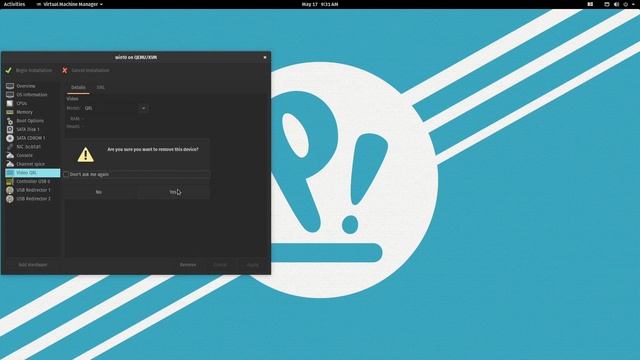This screenshot has height=360, width=640.
Task: Select the USB Redirector 1 icon
Action: (x=10, y=190)
